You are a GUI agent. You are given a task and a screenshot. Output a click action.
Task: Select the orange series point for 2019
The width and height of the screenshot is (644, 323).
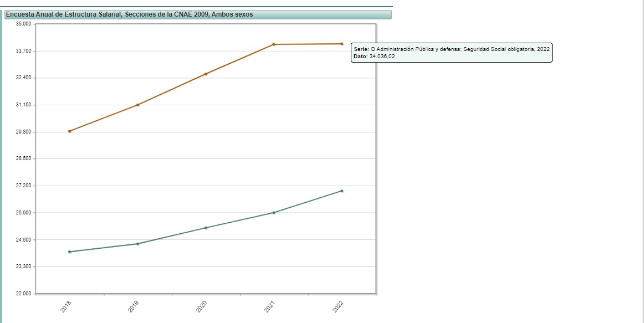click(137, 105)
